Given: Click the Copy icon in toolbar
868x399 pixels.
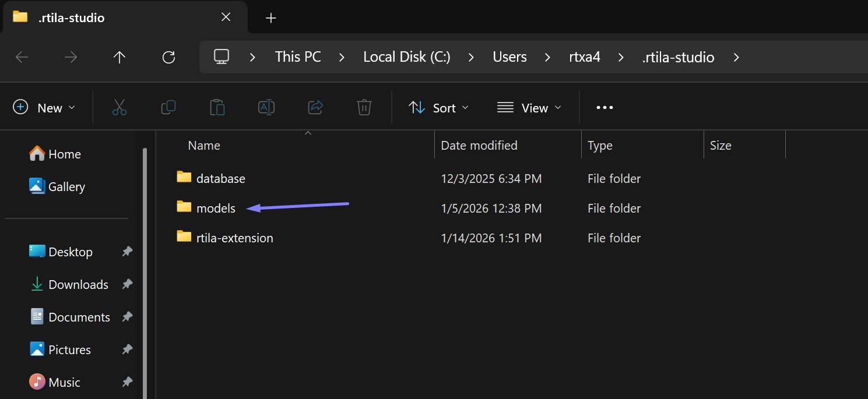Looking at the screenshot, I should click(x=168, y=108).
